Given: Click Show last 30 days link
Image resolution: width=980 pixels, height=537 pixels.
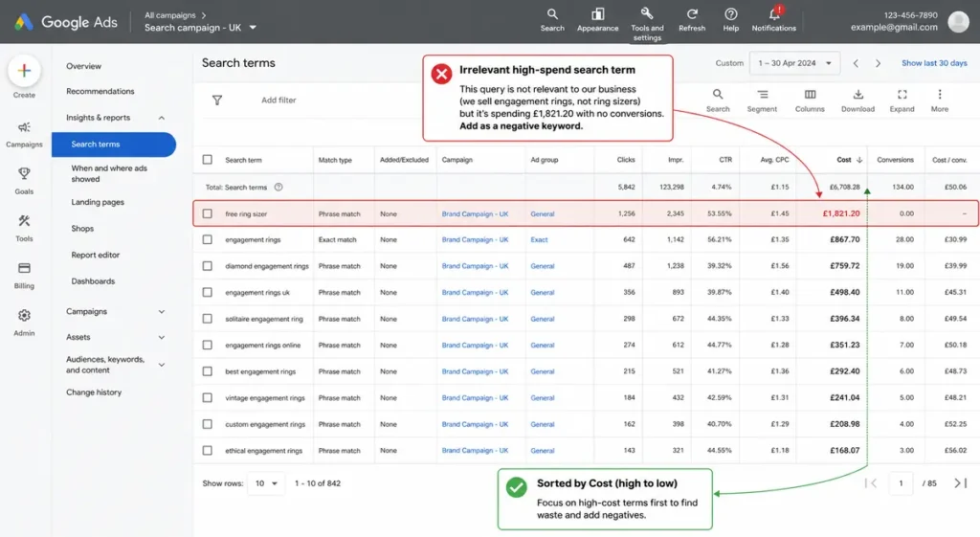Looking at the screenshot, I should [x=934, y=63].
